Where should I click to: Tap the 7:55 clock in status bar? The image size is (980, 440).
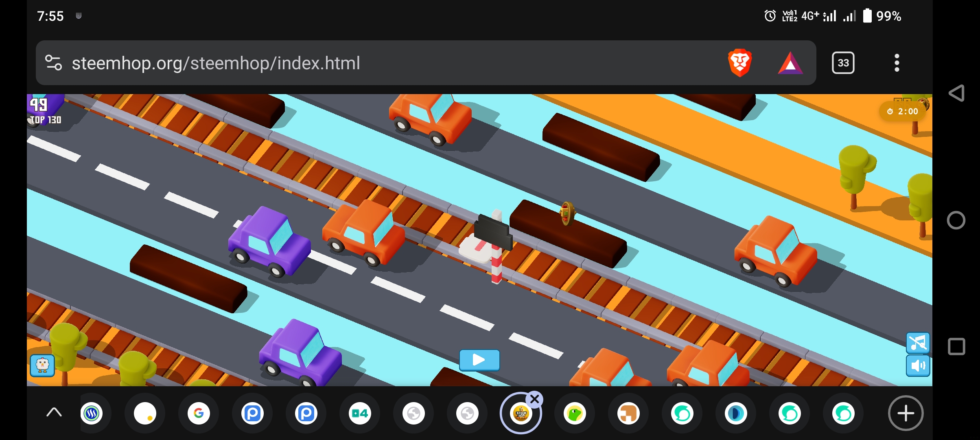pos(50,16)
